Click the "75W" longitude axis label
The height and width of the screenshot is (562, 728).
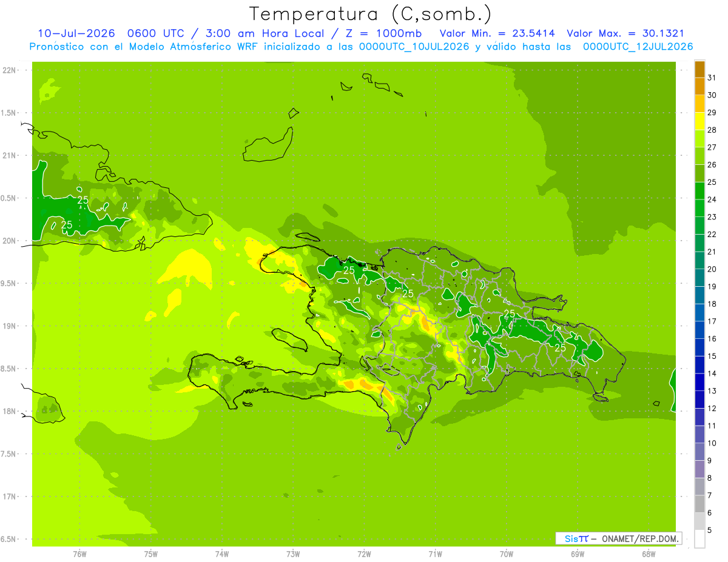pyautogui.click(x=150, y=554)
